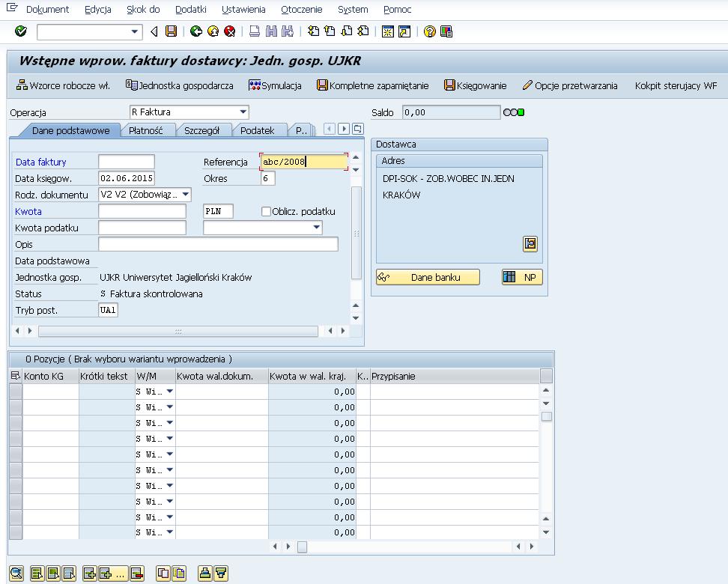
Task: Click the green Back arrow icon
Action: click(x=196, y=31)
